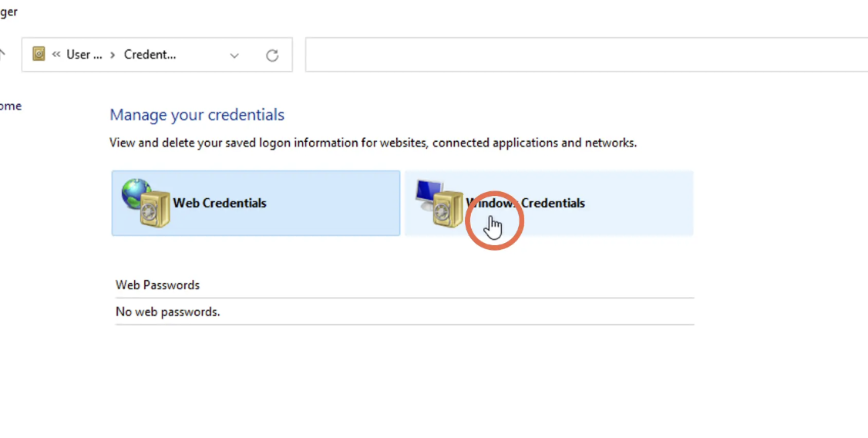
Task: Open the Control Panel Home link
Action: pyautogui.click(x=11, y=106)
